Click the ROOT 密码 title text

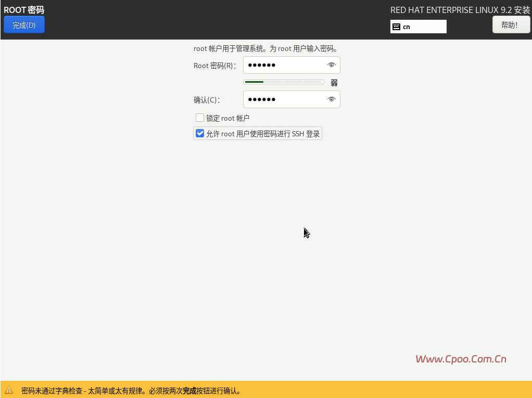24,10
